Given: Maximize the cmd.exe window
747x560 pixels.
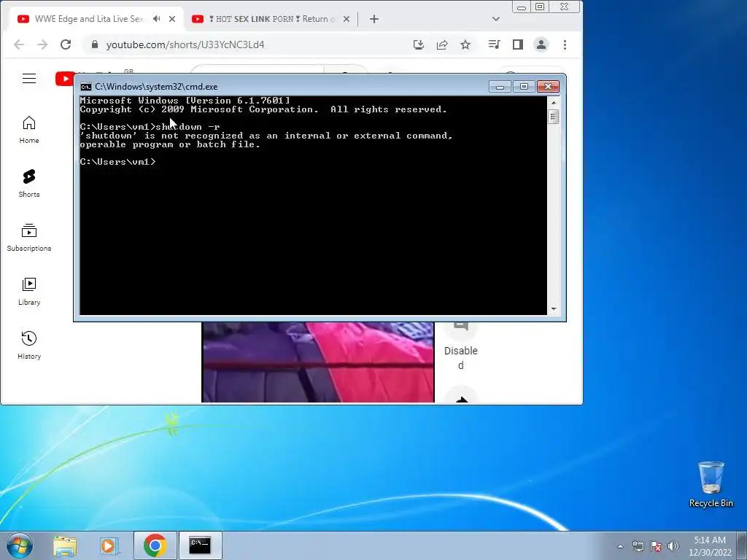Looking at the screenshot, I should point(524,87).
